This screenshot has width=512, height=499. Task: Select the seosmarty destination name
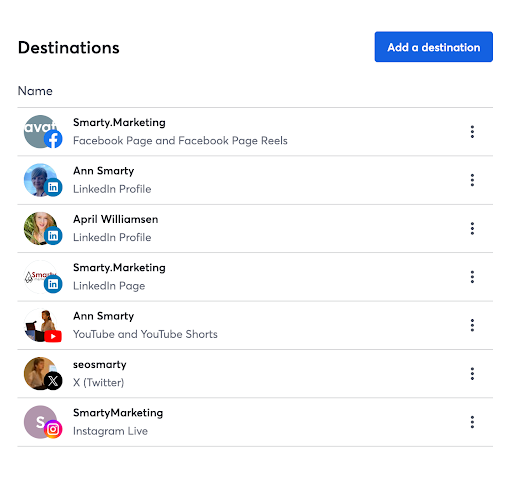pos(100,365)
